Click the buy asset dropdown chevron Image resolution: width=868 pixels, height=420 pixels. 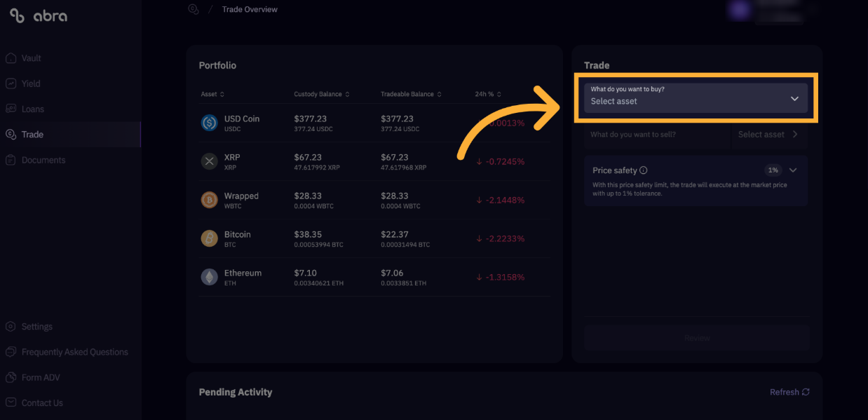click(794, 99)
